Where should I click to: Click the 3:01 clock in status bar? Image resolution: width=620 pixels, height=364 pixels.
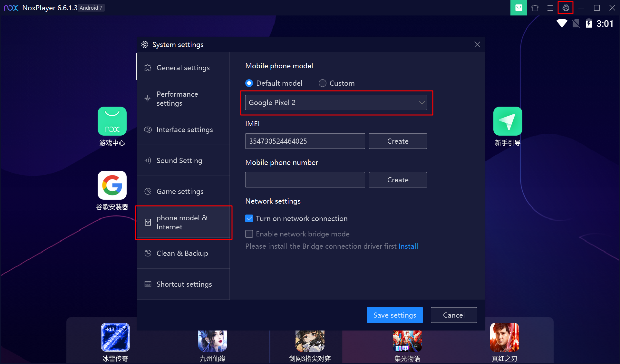[605, 24]
